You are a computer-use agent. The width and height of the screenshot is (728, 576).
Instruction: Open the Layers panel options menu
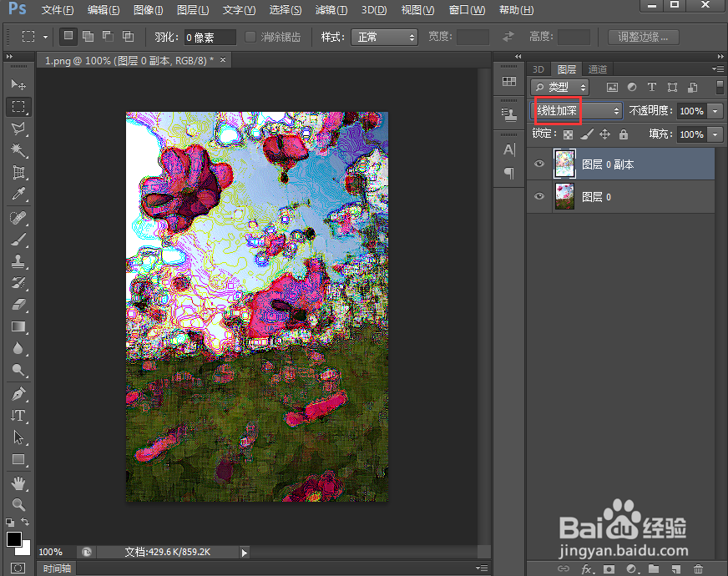point(718,68)
